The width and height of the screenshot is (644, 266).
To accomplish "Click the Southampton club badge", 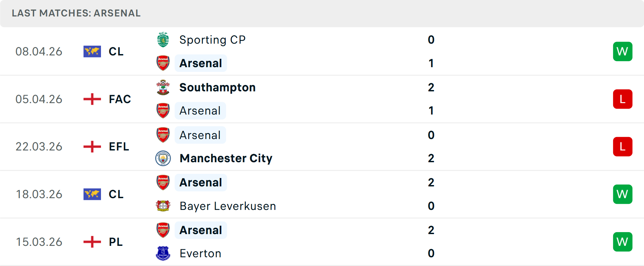I will pos(163,87).
